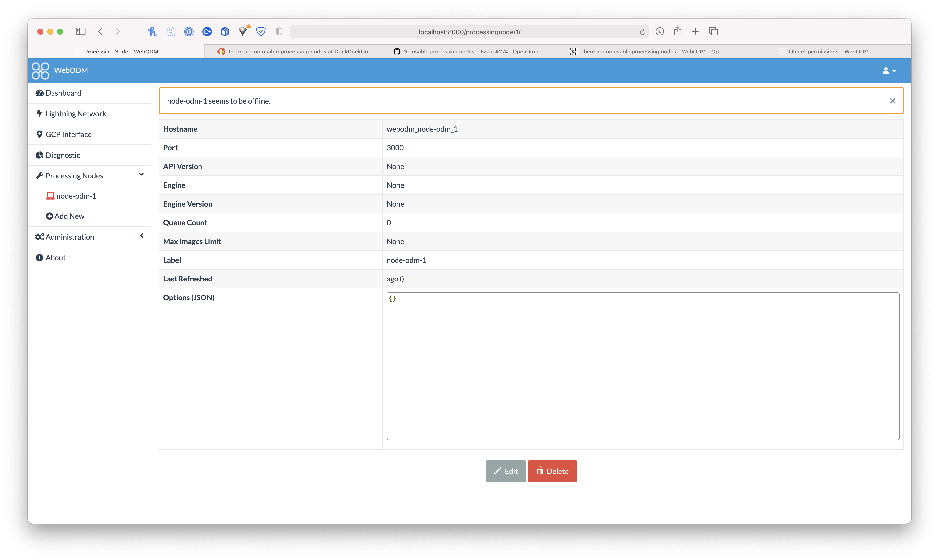Go to GCP Interface

point(68,134)
